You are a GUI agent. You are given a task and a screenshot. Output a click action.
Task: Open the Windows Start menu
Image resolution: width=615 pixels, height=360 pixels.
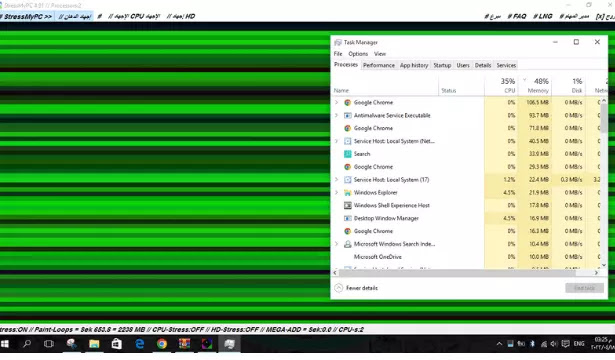[x=5, y=344]
